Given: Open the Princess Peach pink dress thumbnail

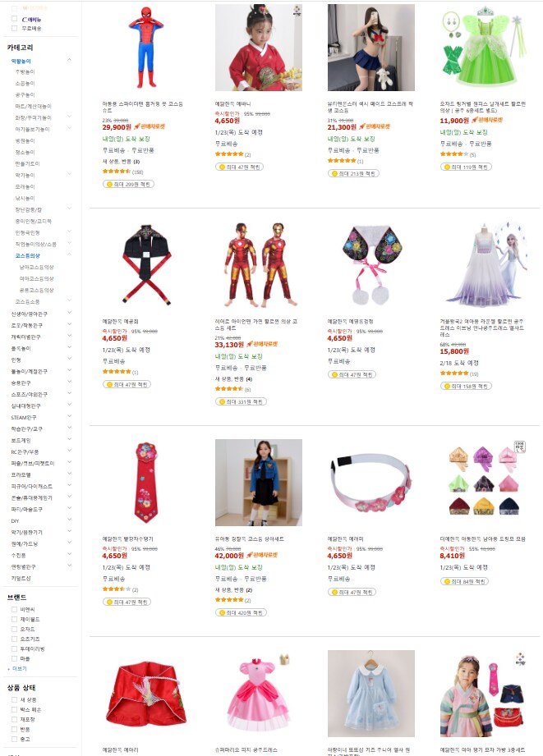Looking at the screenshot, I should (259, 694).
